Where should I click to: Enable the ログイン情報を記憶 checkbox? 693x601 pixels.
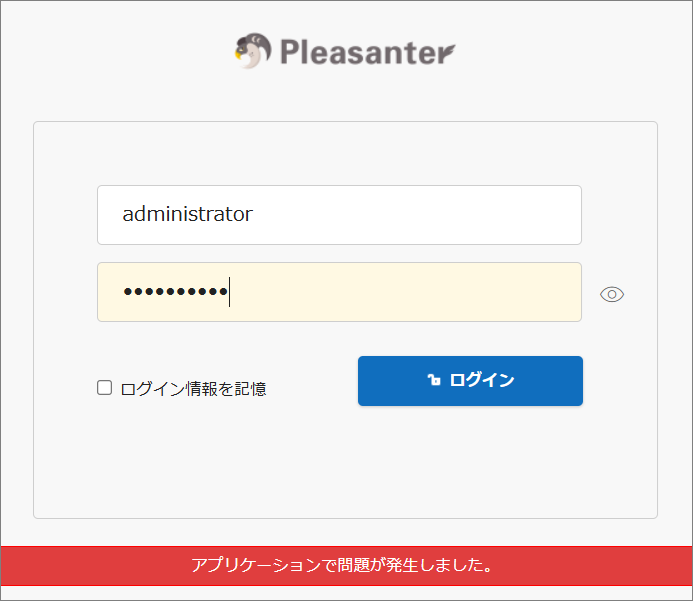click(104, 388)
